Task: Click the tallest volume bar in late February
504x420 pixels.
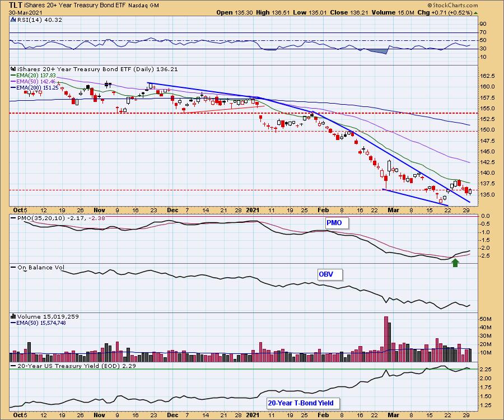Action: pyautogui.click(x=386, y=339)
